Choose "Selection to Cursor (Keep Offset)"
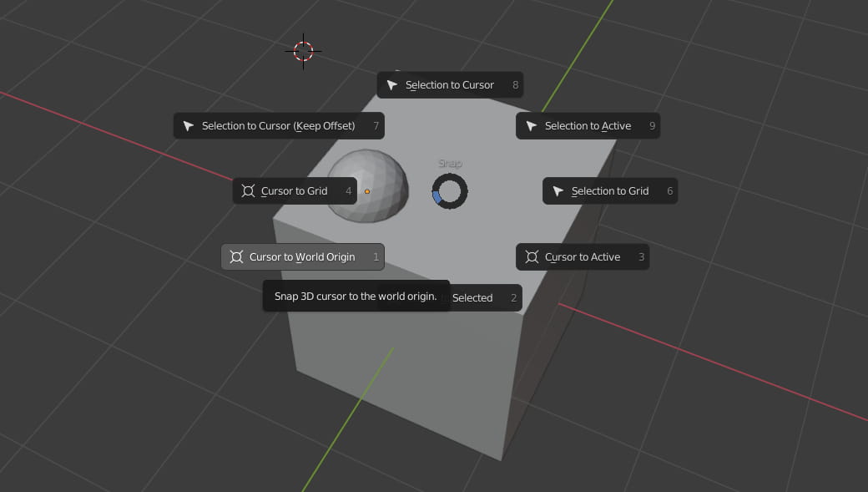 tap(278, 125)
